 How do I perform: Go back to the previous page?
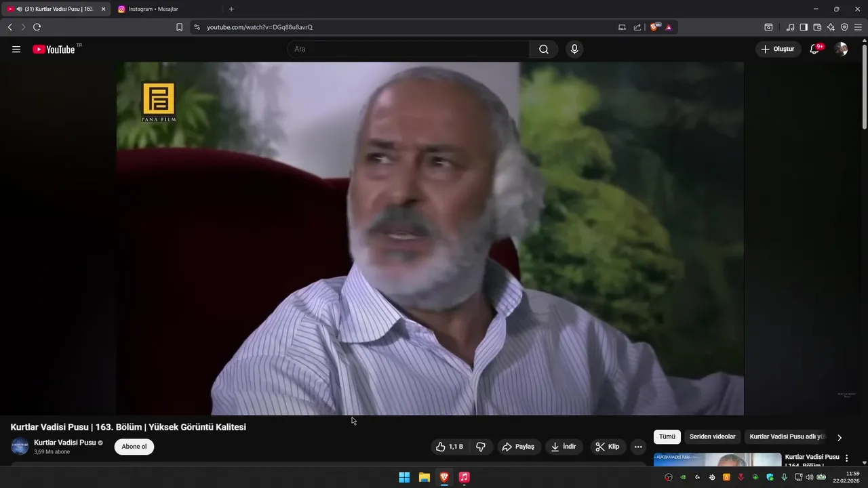click(x=9, y=27)
